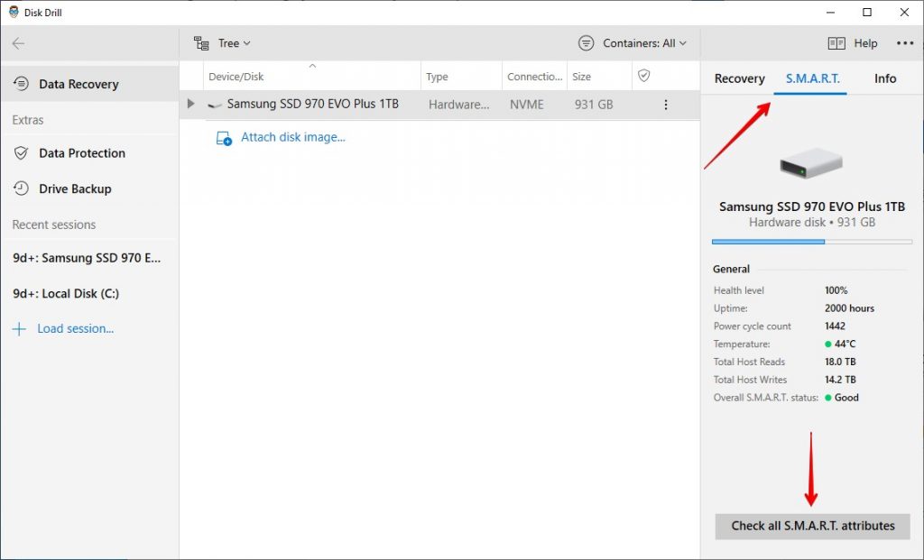This screenshot has height=560, width=924.
Task: Click the Good S.M.A.R.T. status indicator
Action: coord(827,398)
